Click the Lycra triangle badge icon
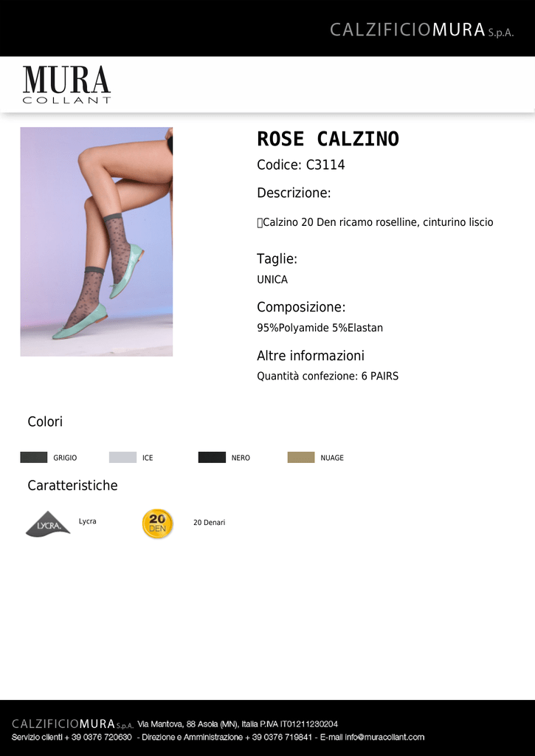This screenshot has height=756, width=535. [48, 523]
